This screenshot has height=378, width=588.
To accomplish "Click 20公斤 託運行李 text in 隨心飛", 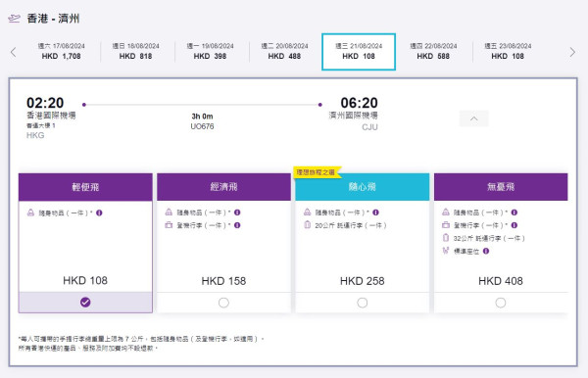I will coord(351,225).
